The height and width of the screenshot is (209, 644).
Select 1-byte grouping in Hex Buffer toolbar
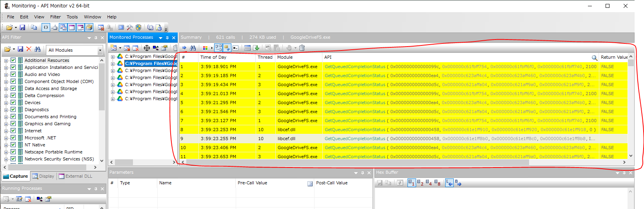[411, 183]
